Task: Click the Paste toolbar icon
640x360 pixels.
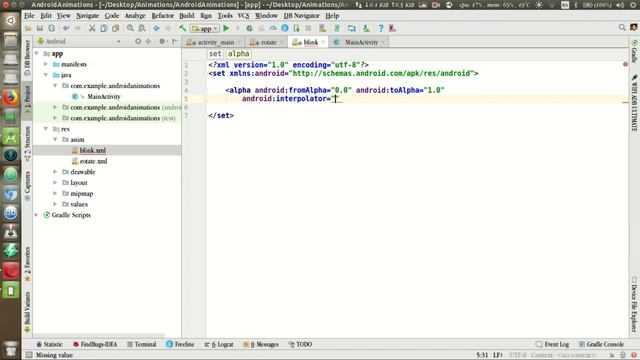Action: [116, 28]
